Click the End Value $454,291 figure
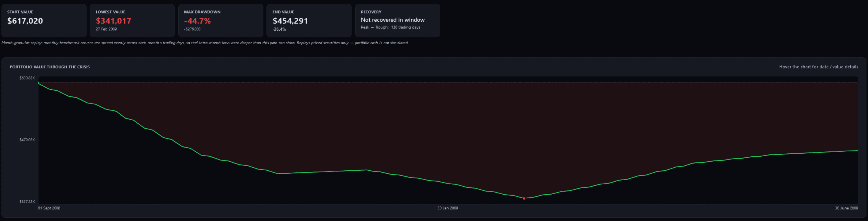Image resolution: width=868 pixels, height=221 pixels. tap(290, 21)
